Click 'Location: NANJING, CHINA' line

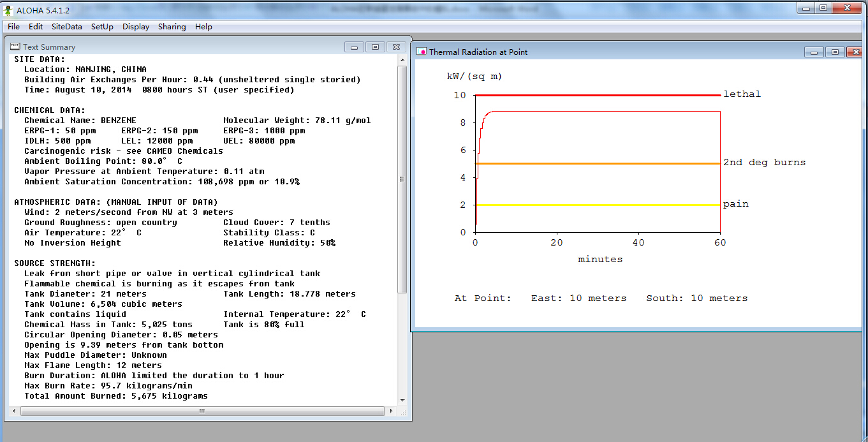point(85,70)
